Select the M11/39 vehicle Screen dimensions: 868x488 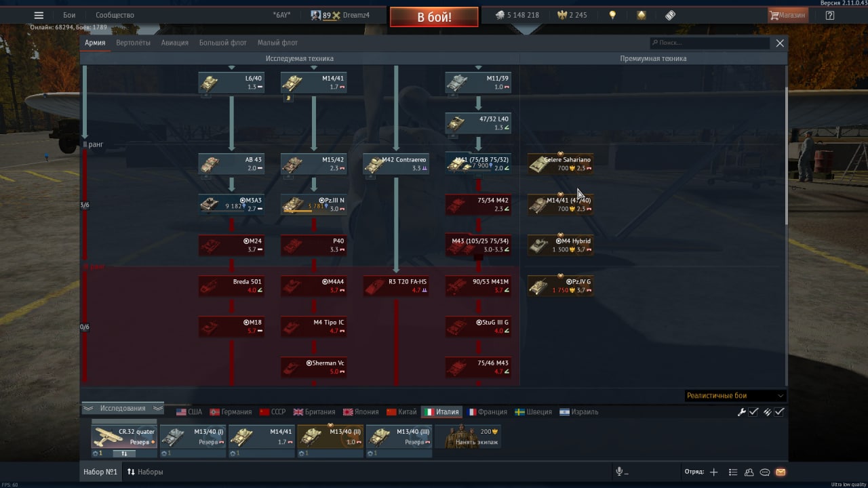[x=478, y=83]
